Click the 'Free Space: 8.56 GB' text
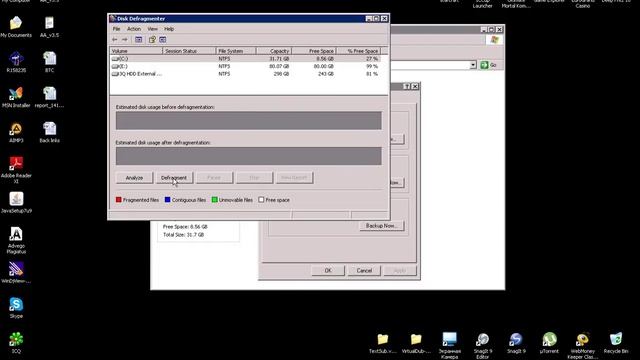640x360 pixels. point(185,227)
